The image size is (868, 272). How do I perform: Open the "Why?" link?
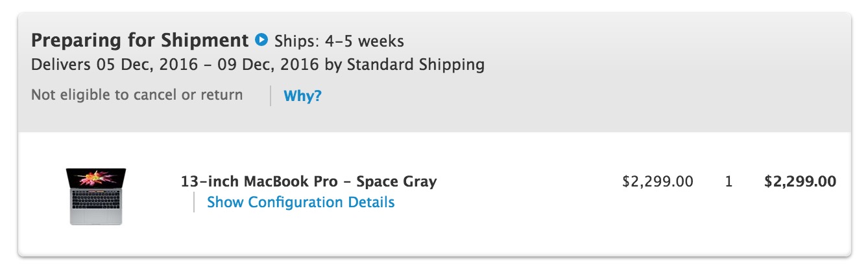click(302, 96)
